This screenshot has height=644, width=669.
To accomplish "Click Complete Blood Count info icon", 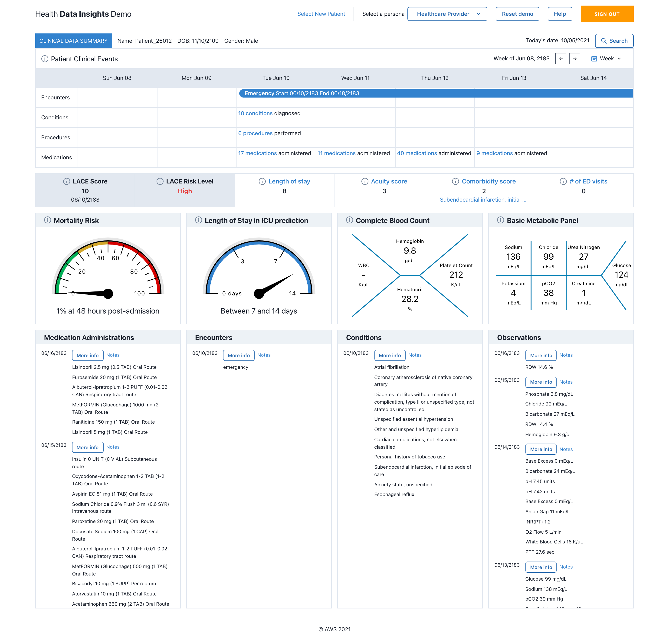I will tap(350, 220).
